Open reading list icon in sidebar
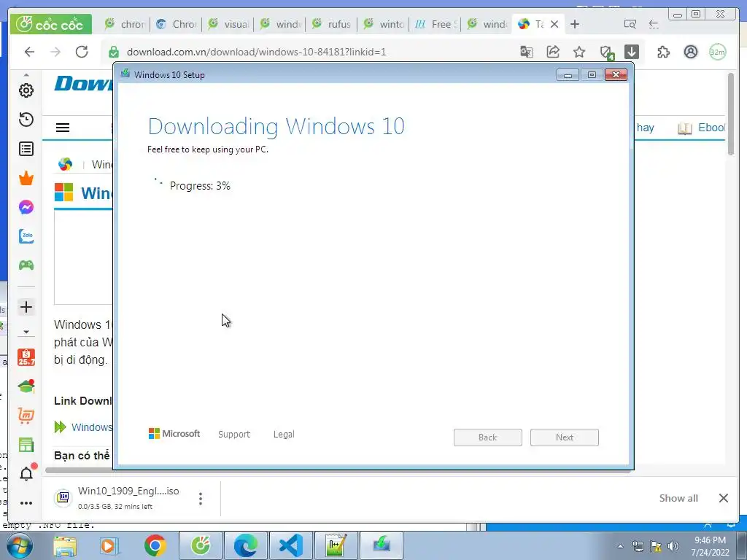The image size is (747, 560). point(26,149)
